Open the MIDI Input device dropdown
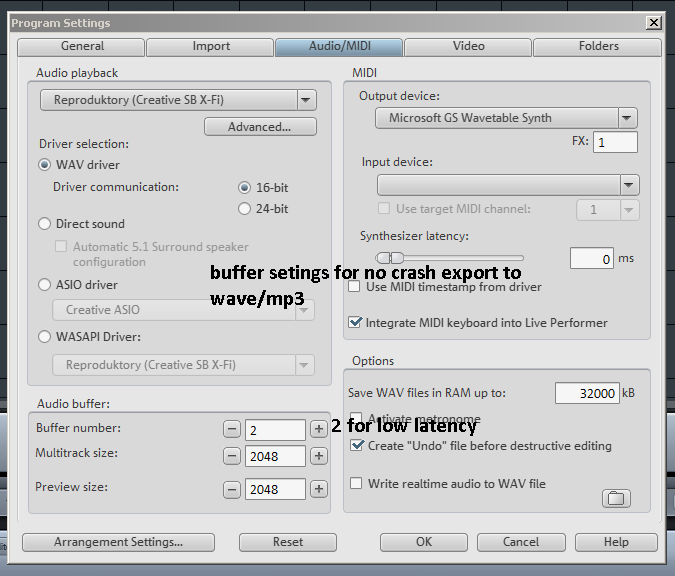 click(628, 185)
